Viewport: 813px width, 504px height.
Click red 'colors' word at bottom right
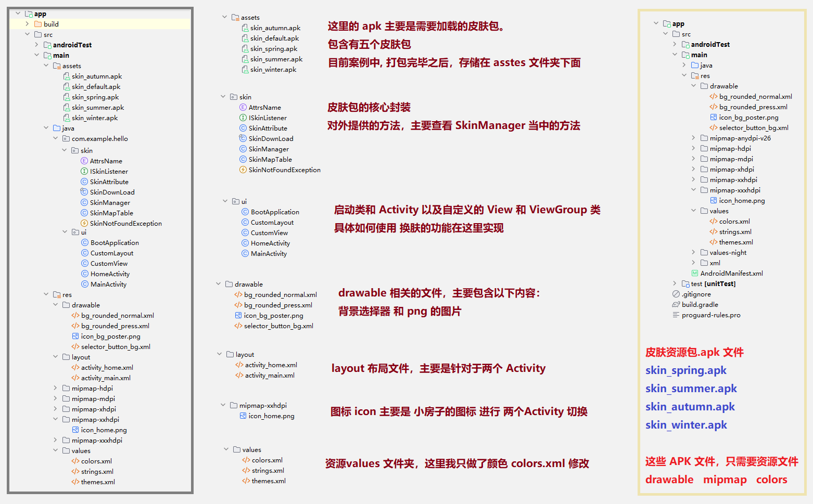(772, 480)
